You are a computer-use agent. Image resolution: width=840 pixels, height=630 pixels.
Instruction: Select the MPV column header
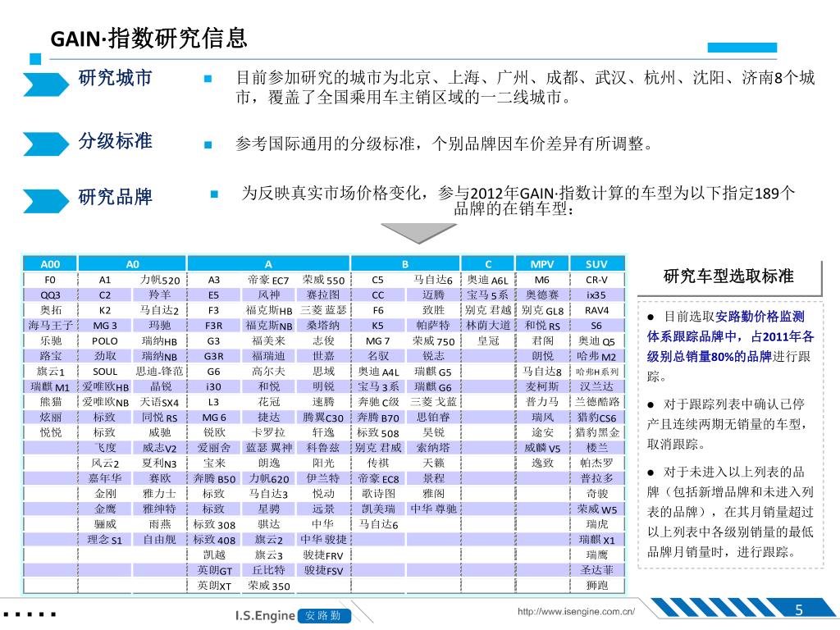point(542,263)
